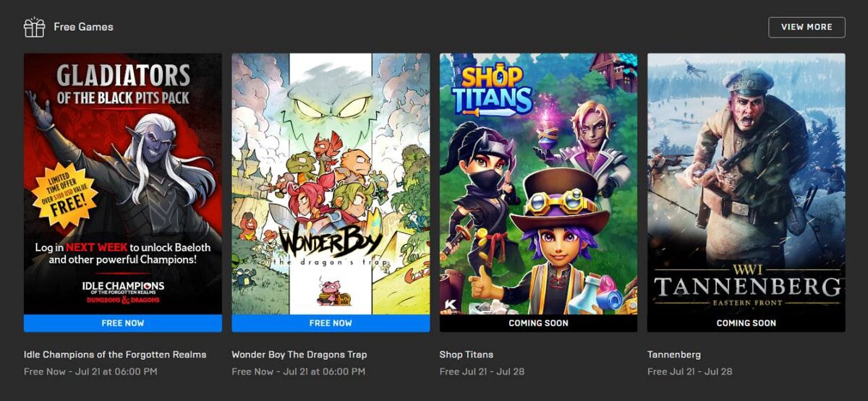This screenshot has width=868, height=401.
Task: Click Free Now banner under Idle Champions
Action: pyautogui.click(x=123, y=323)
